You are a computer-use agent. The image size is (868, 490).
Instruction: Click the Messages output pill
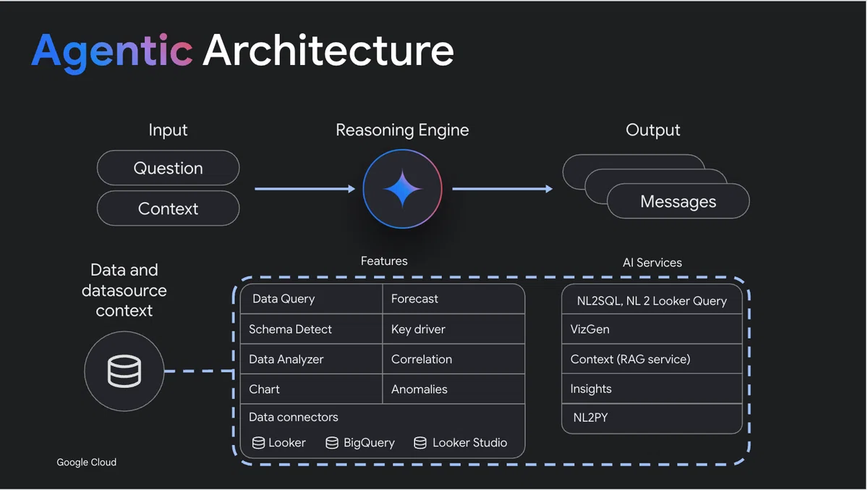pyautogui.click(x=678, y=201)
